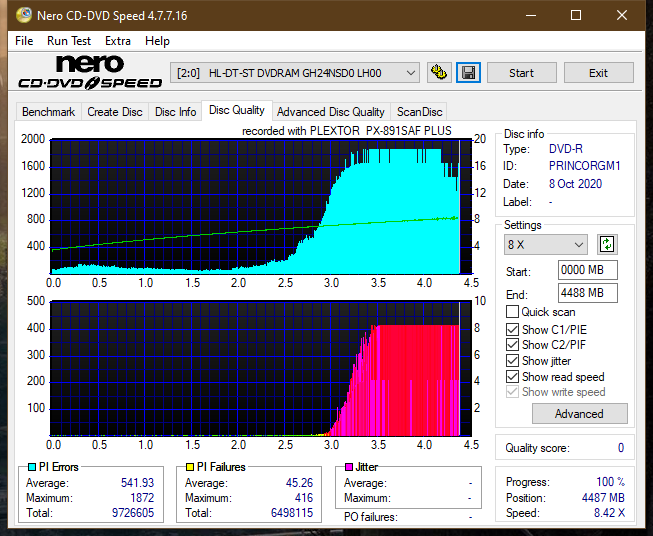Click the PI Failures chart area
The image size is (653, 536).
coord(261,368)
